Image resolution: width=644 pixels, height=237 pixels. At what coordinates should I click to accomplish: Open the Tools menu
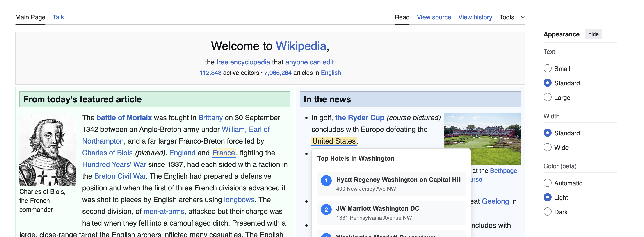(x=507, y=17)
